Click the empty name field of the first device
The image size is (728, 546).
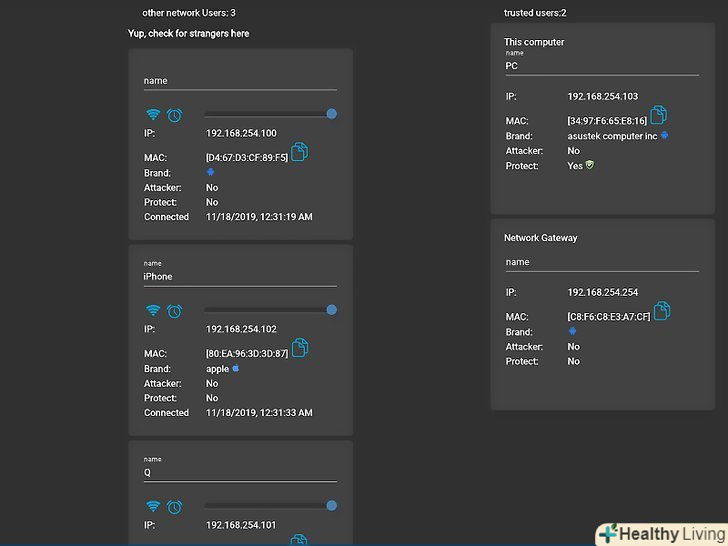coord(240,81)
